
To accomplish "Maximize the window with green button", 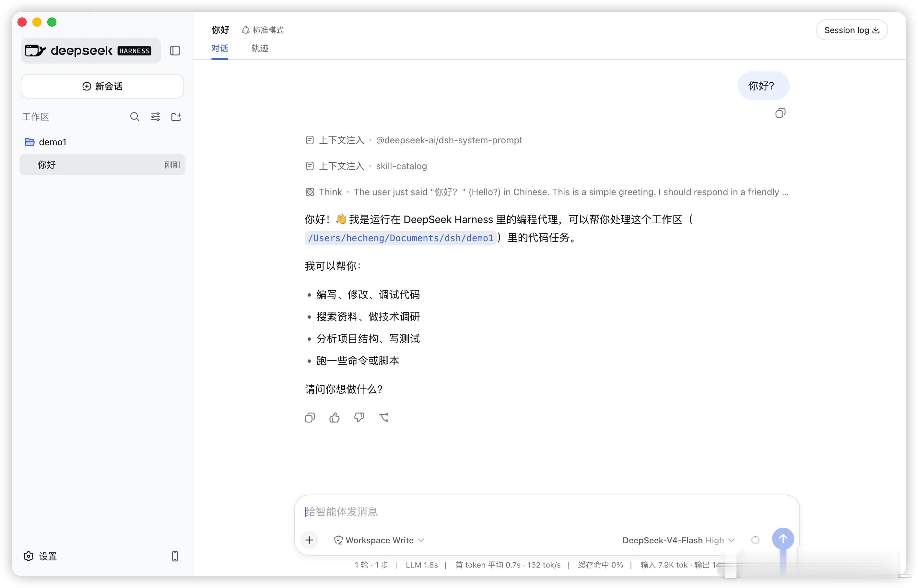I will pyautogui.click(x=52, y=22).
